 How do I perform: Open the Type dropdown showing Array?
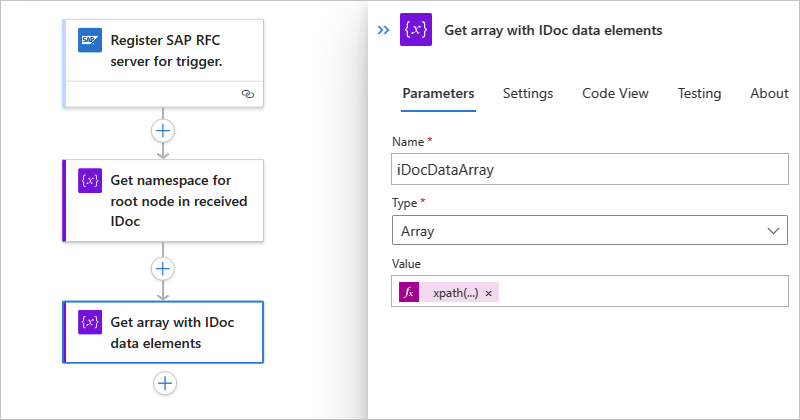[590, 231]
